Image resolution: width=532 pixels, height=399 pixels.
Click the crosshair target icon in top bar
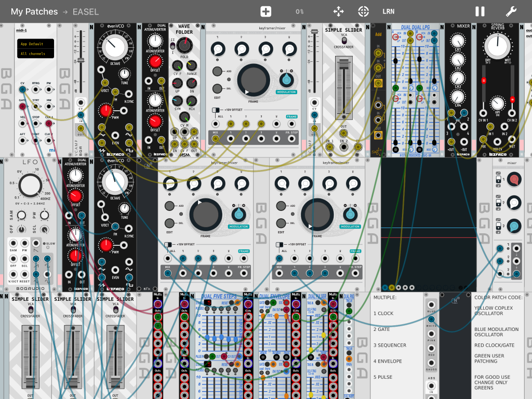pos(363,11)
